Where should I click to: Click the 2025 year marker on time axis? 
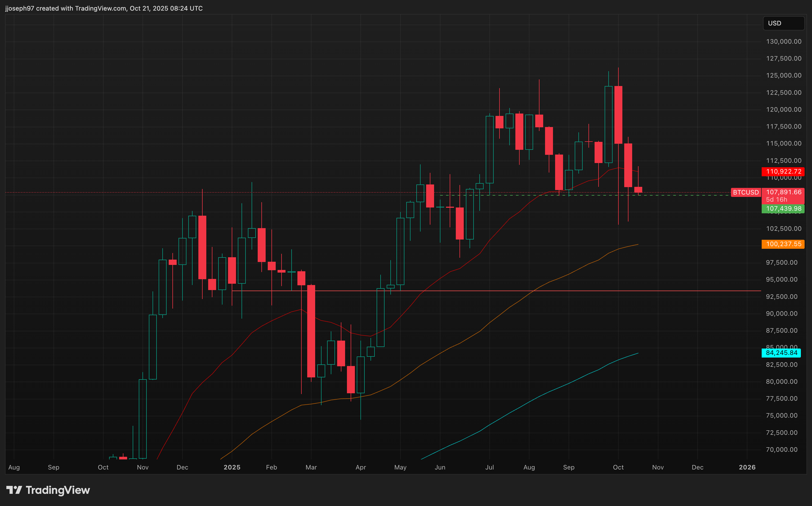232,467
